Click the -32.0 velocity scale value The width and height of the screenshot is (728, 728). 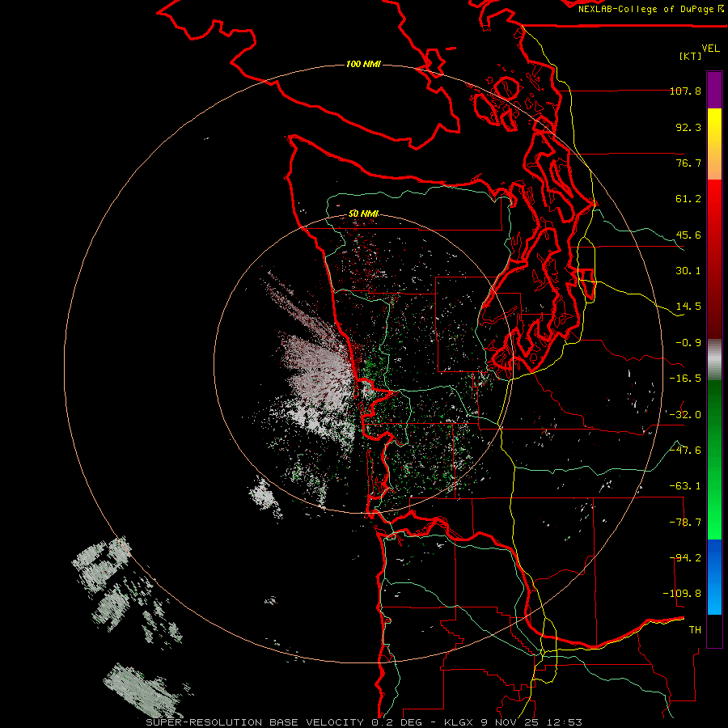click(685, 415)
